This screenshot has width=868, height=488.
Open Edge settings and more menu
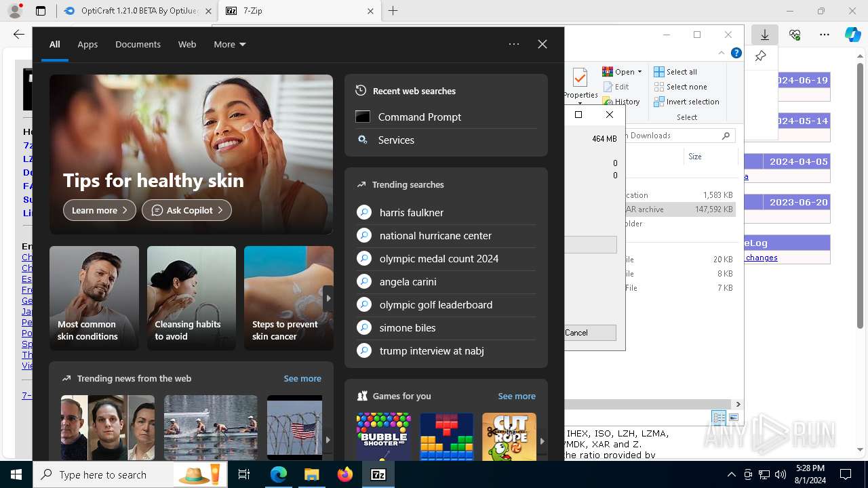point(825,35)
